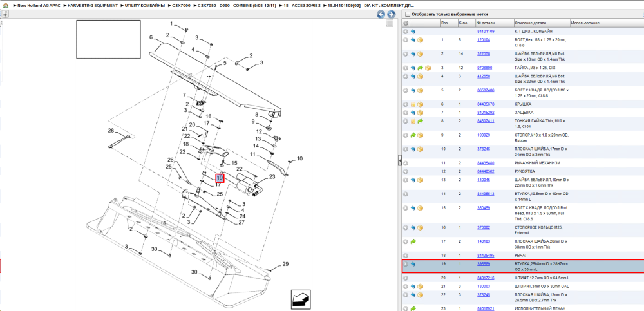Click package box icon for part 412650
The width and height of the screenshot is (644, 311).
click(421, 77)
